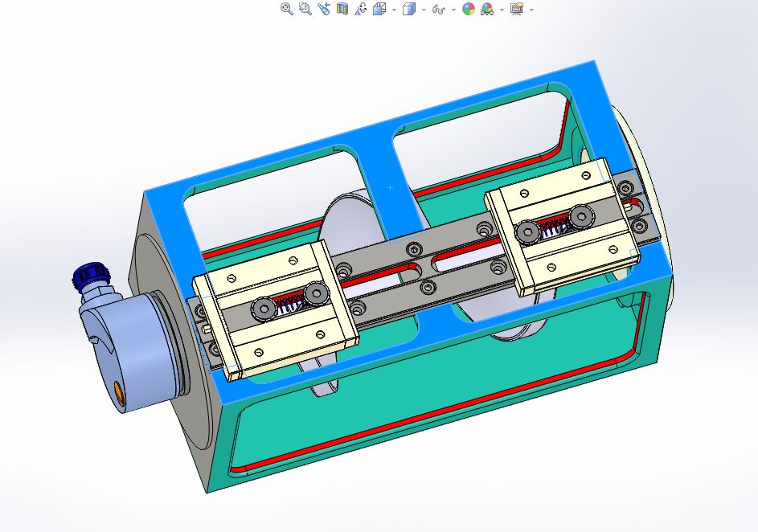Return to the Previous View

pos(324,9)
